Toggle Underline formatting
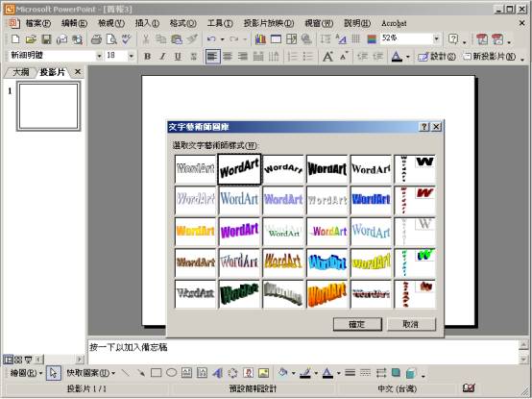The image size is (532, 399). [178, 57]
